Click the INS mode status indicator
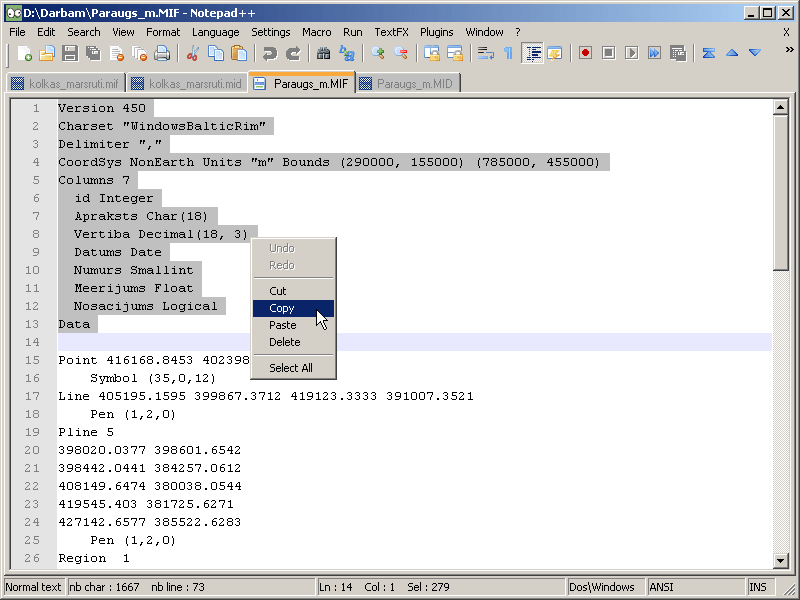The image size is (800, 600). pyautogui.click(x=758, y=587)
